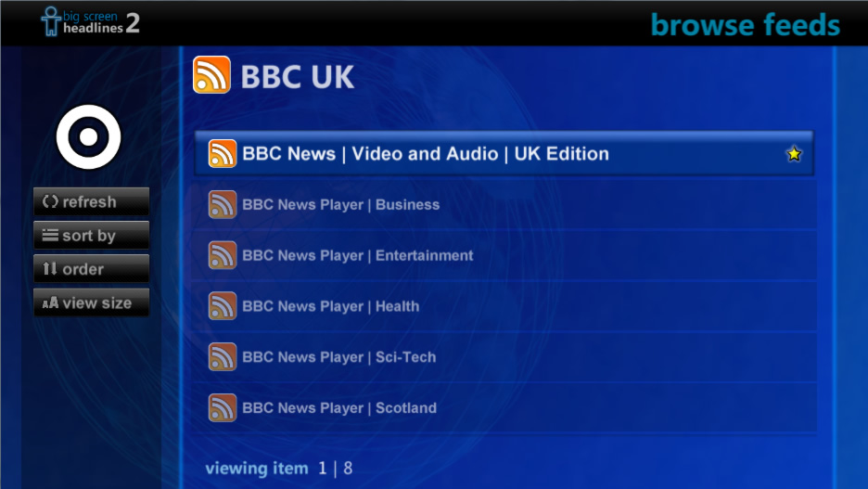Open BBC News Player Sci-Tech feed

(x=504, y=357)
